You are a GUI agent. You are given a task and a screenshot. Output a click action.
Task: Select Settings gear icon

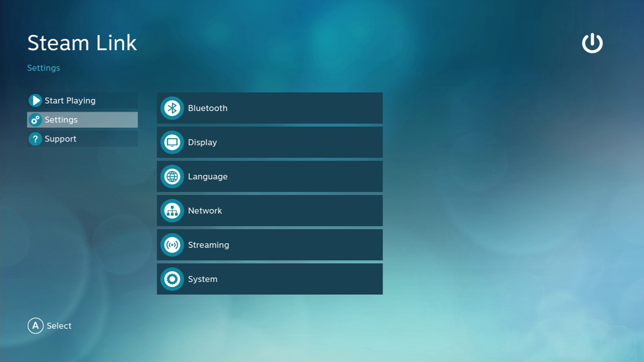click(x=35, y=120)
